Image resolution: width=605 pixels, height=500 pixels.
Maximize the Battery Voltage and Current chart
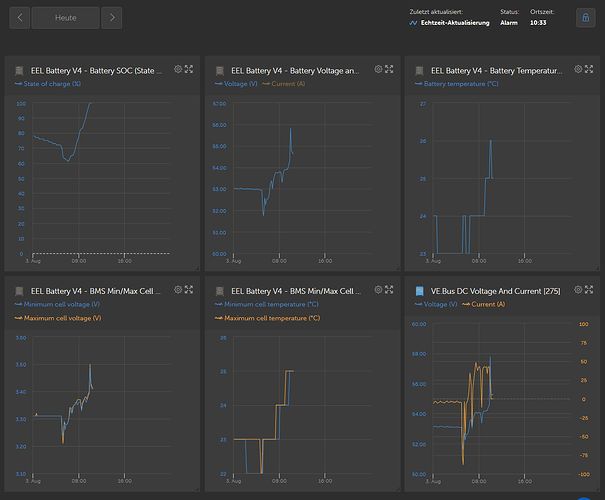pos(391,69)
